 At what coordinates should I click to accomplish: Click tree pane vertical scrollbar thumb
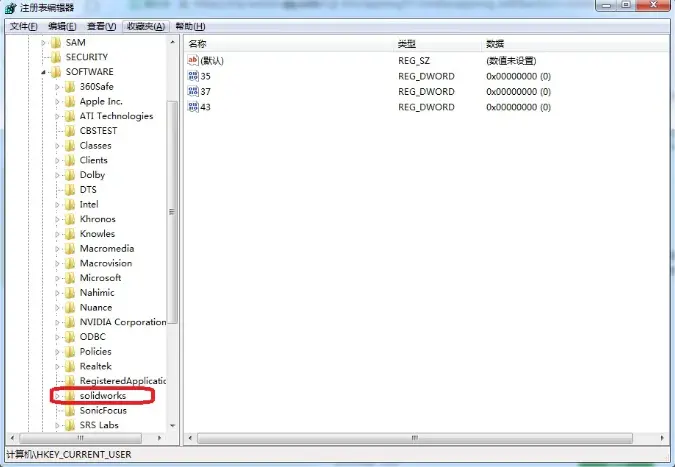tap(172, 212)
